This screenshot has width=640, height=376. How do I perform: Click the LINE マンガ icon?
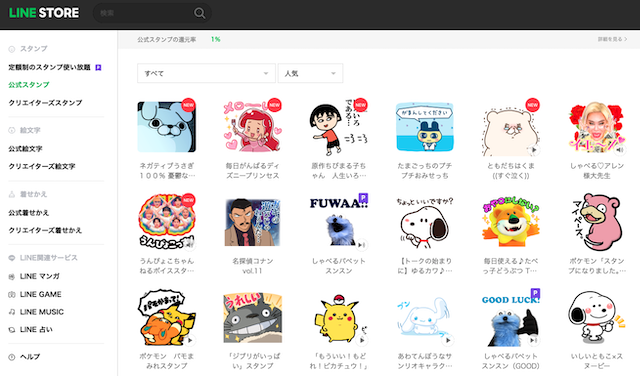click(x=12, y=277)
